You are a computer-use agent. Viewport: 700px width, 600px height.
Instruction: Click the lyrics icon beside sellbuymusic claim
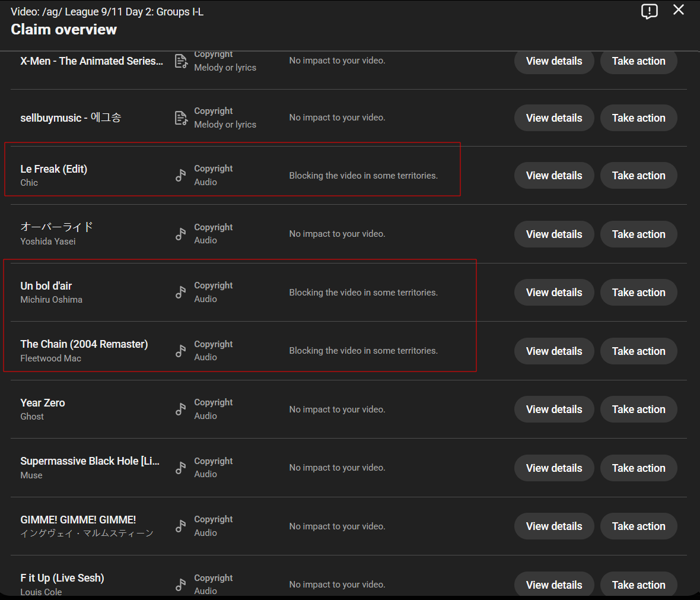pos(181,118)
